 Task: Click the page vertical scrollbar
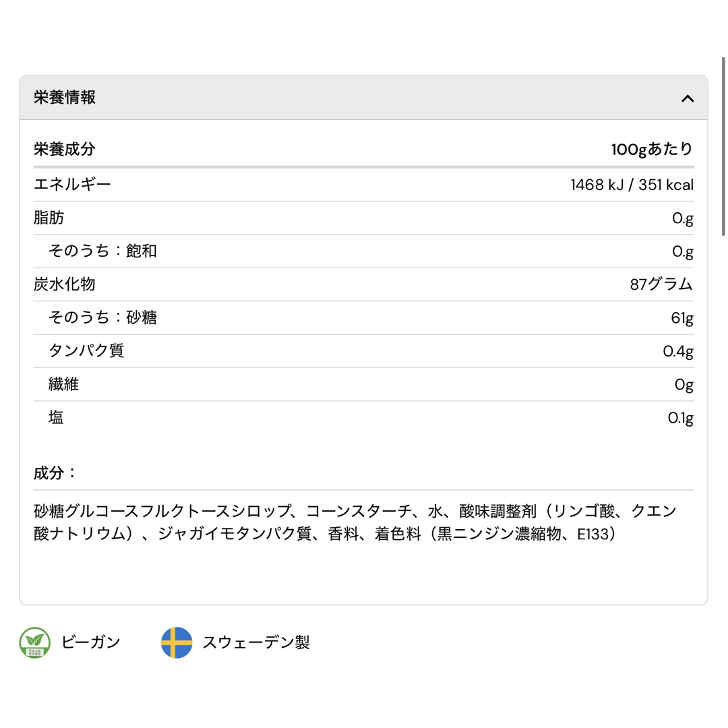tap(723, 146)
